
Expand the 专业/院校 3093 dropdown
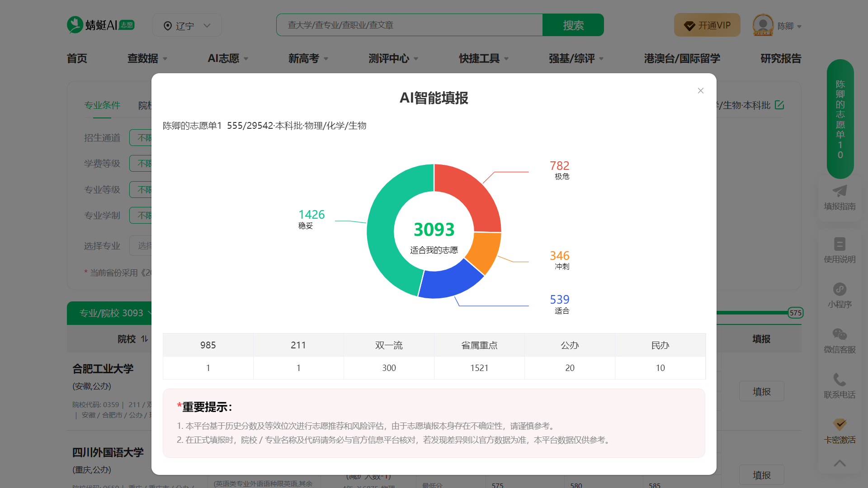click(x=110, y=313)
